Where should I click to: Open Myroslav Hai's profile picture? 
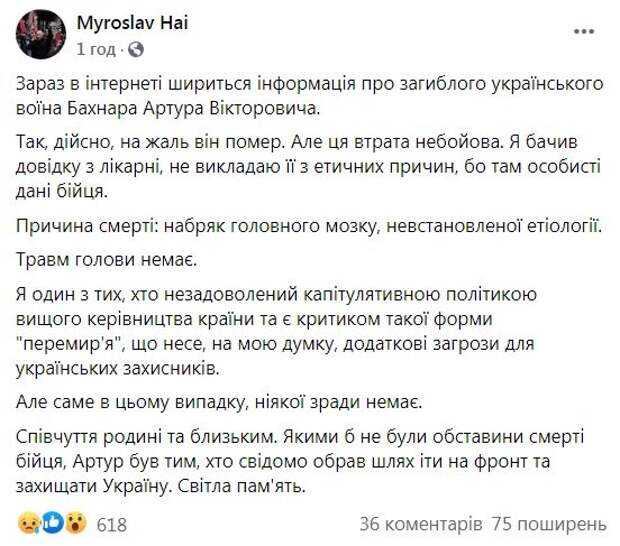[39, 34]
